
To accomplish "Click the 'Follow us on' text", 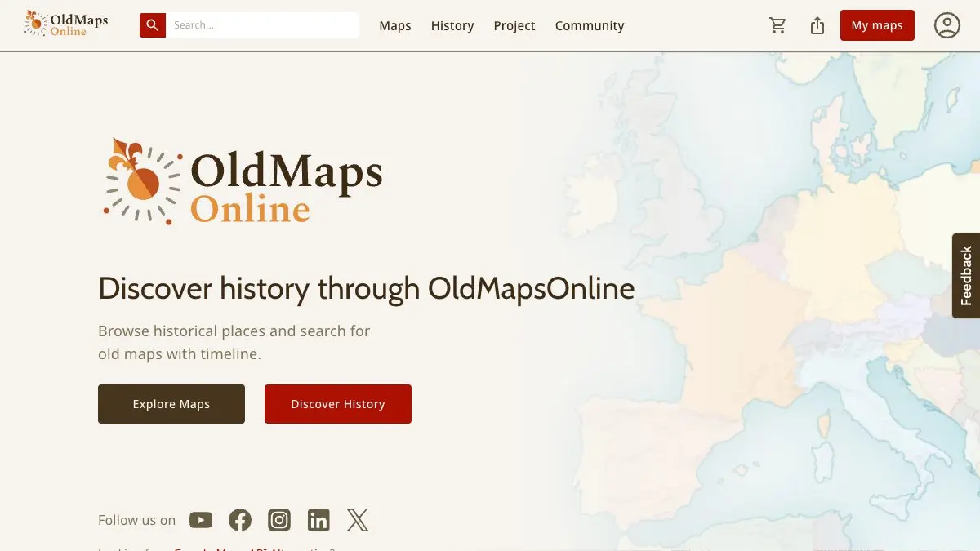I will 137,520.
